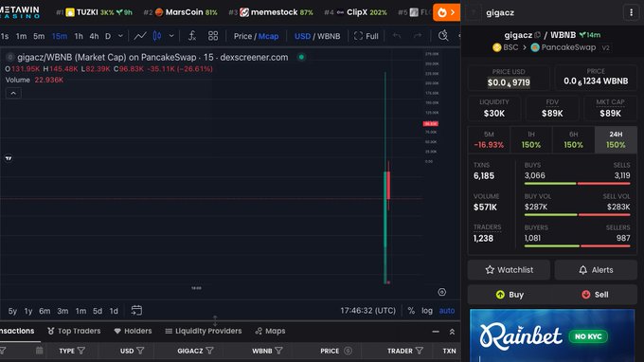Screen dimensions: 644x362
Task: Select the 5d date range
Action: pos(98,311)
